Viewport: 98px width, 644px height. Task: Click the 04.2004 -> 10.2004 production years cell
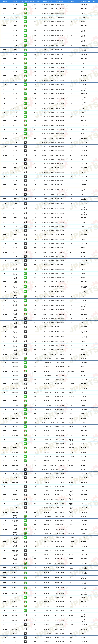47,17
